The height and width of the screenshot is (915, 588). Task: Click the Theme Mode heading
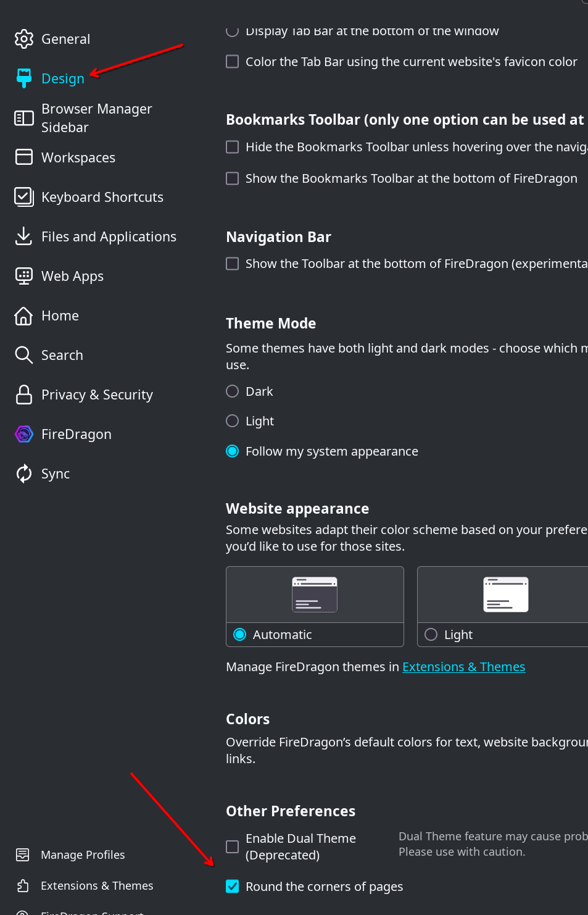tap(271, 324)
